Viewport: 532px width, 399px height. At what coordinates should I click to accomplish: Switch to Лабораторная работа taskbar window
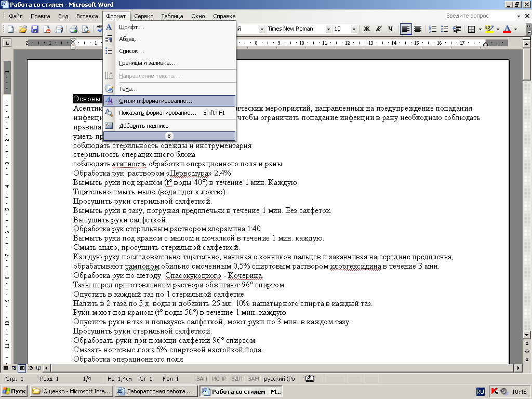[156, 391]
